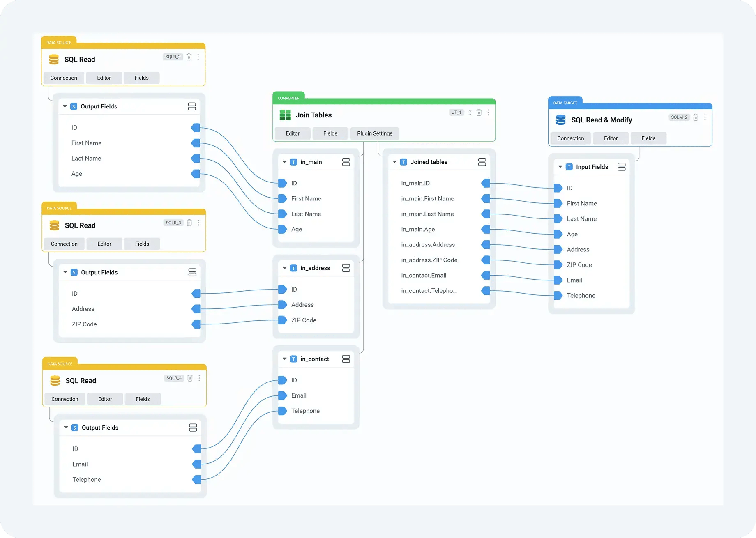Collapse the Input Fields section

coord(560,167)
